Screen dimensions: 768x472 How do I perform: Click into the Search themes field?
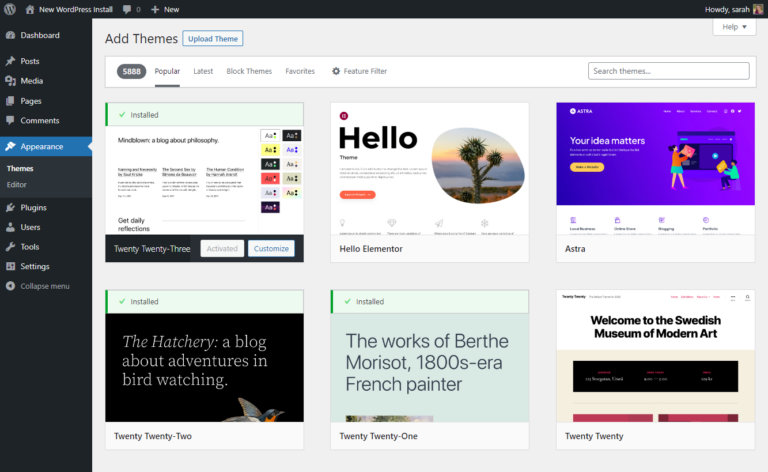coord(668,71)
